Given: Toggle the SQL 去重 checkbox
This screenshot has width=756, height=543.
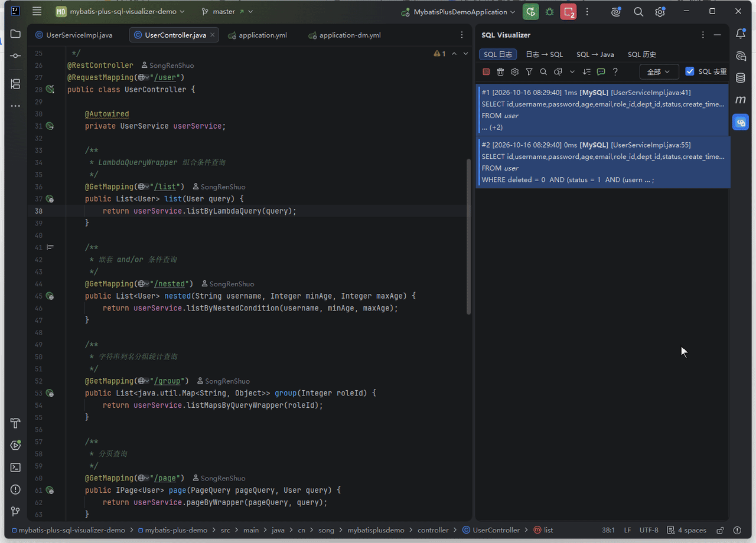Looking at the screenshot, I should [689, 71].
